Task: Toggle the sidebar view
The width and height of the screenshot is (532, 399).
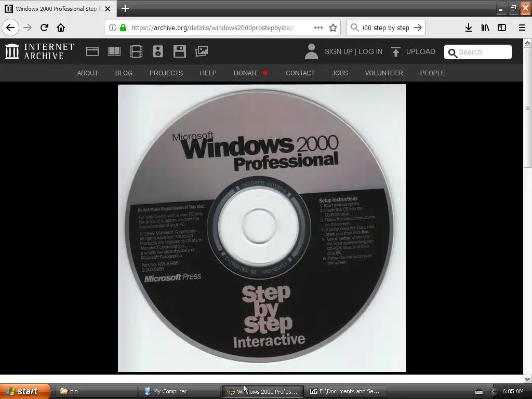Action: (x=502, y=28)
